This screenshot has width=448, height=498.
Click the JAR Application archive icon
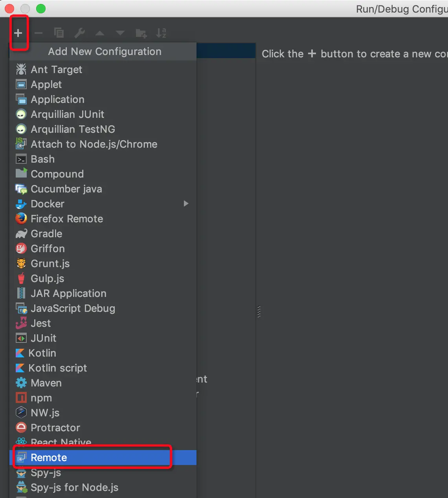point(21,293)
